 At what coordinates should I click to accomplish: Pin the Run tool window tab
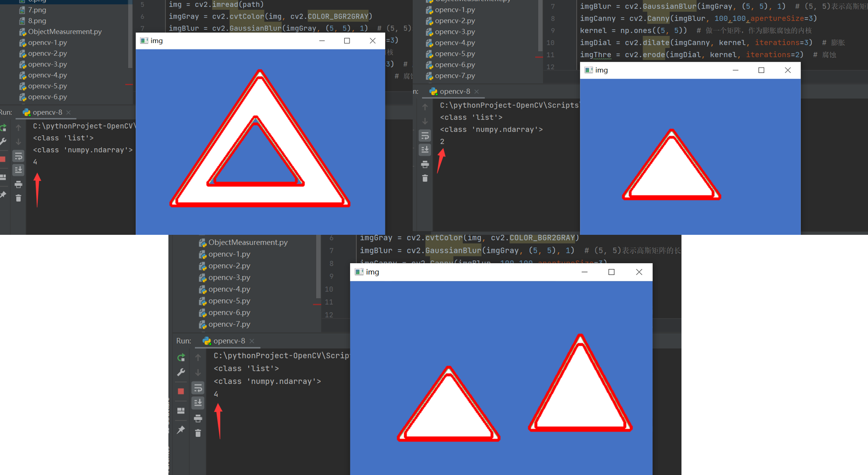[x=181, y=430]
